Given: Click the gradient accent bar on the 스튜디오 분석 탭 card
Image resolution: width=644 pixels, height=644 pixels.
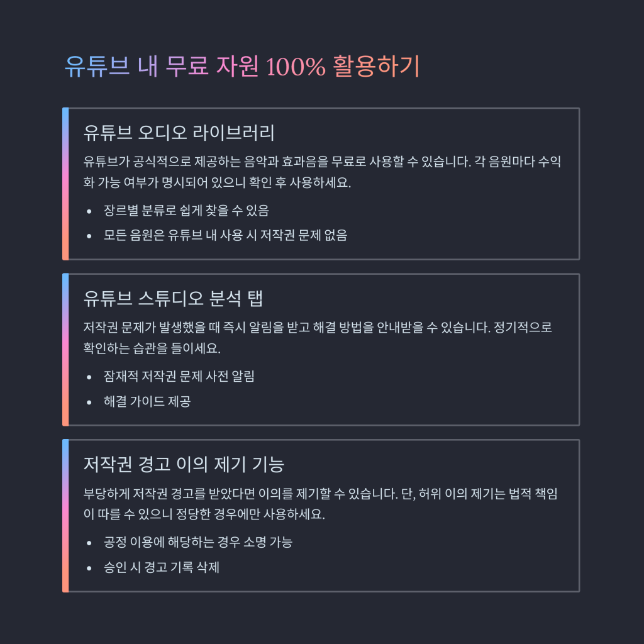Looking at the screenshot, I should click(x=65, y=350).
